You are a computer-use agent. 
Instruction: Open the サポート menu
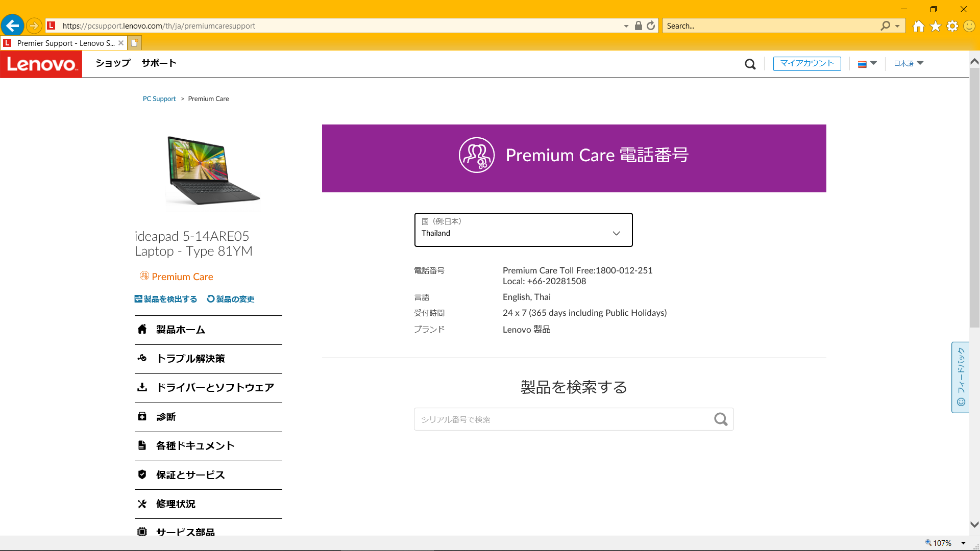pyautogui.click(x=159, y=63)
